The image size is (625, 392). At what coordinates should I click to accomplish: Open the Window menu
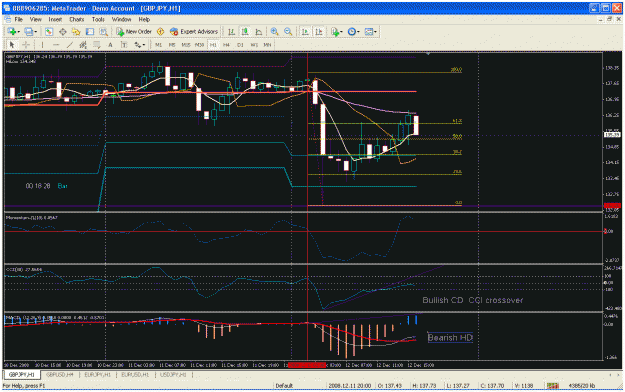click(121, 19)
